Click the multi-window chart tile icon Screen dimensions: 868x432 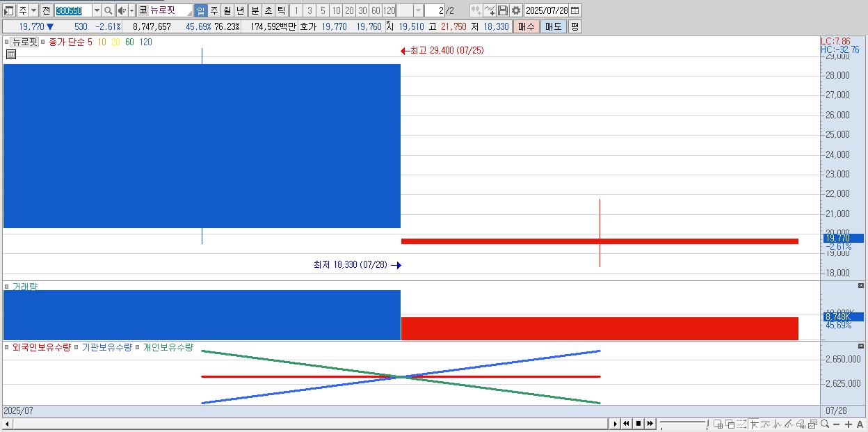point(718,424)
